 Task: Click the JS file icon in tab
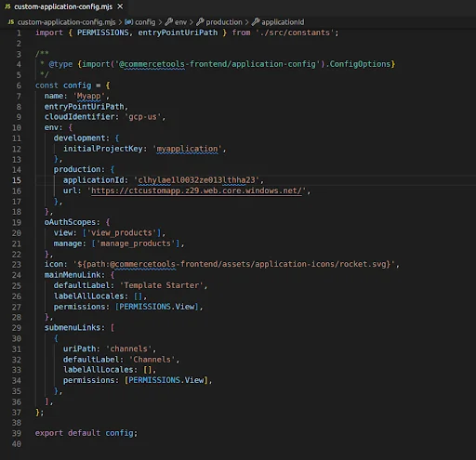click(x=7, y=7)
